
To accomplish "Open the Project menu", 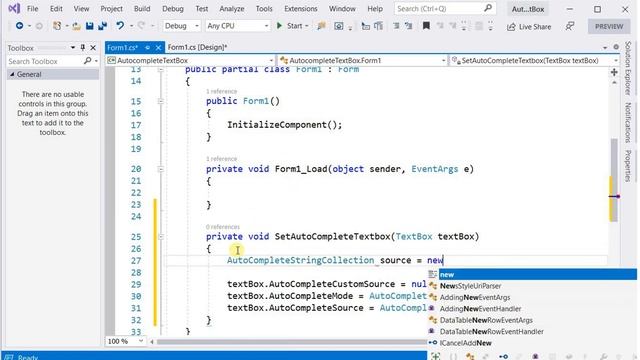I will (x=111, y=9).
